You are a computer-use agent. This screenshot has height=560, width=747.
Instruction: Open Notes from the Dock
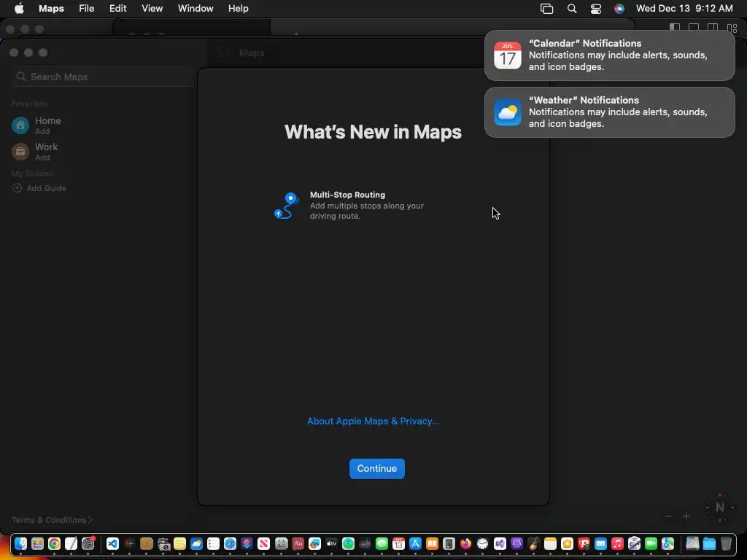point(550,543)
